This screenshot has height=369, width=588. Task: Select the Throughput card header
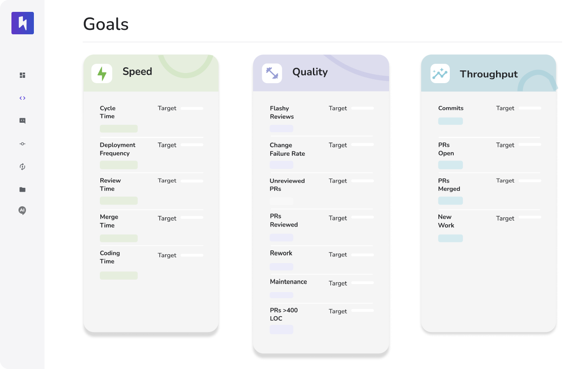pyautogui.click(x=489, y=73)
